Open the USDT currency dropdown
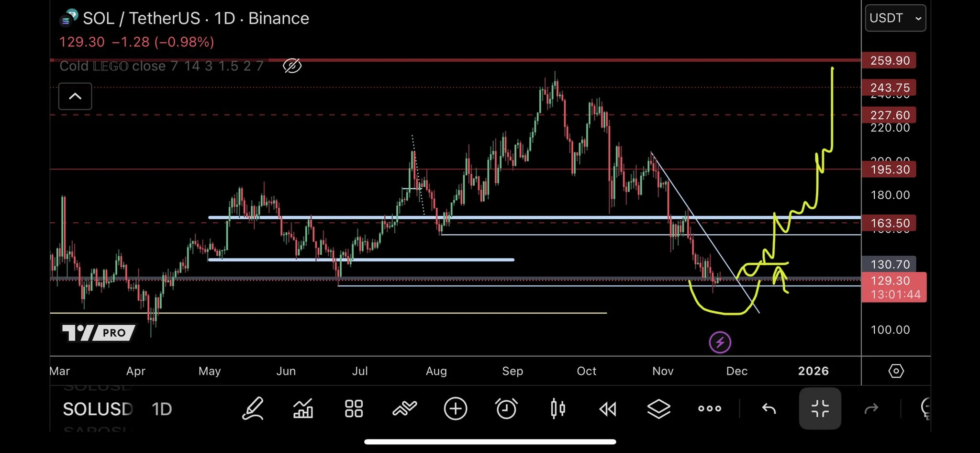Image resolution: width=980 pixels, height=453 pixels. coord(895,18)
